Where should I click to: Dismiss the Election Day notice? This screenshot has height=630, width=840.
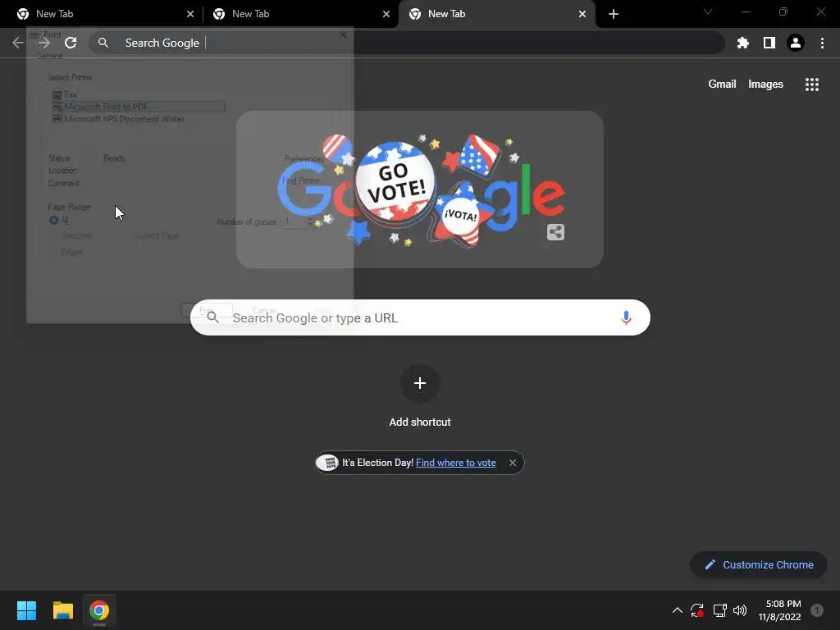click(x=513, y=463)
